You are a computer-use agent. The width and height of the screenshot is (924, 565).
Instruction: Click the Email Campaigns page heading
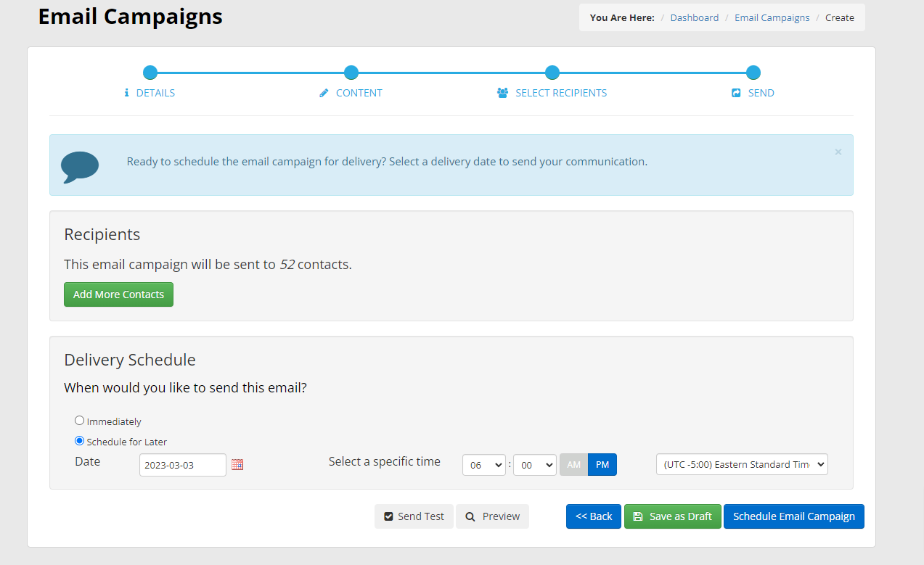pyautogui.click(x=131, y=17)
